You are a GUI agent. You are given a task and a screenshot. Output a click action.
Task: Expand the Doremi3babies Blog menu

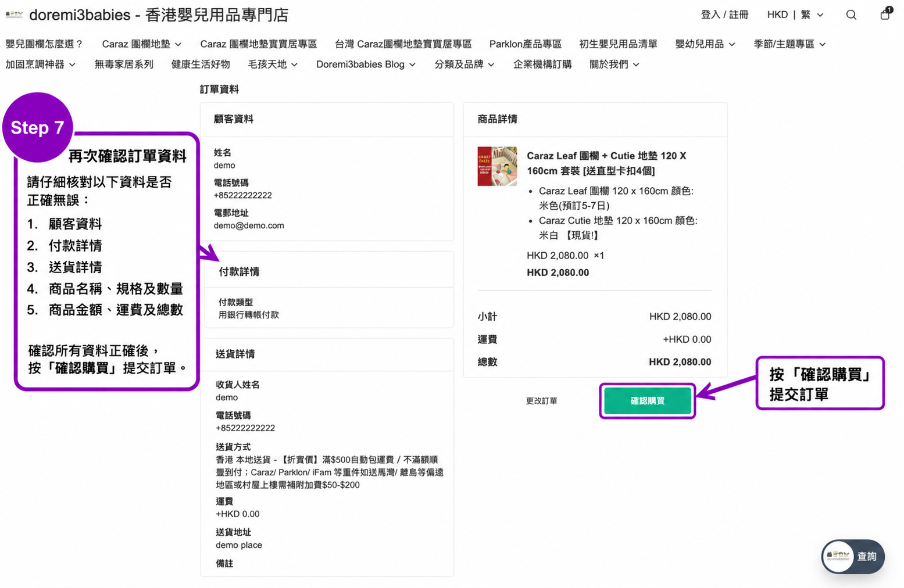coord(366,64)
